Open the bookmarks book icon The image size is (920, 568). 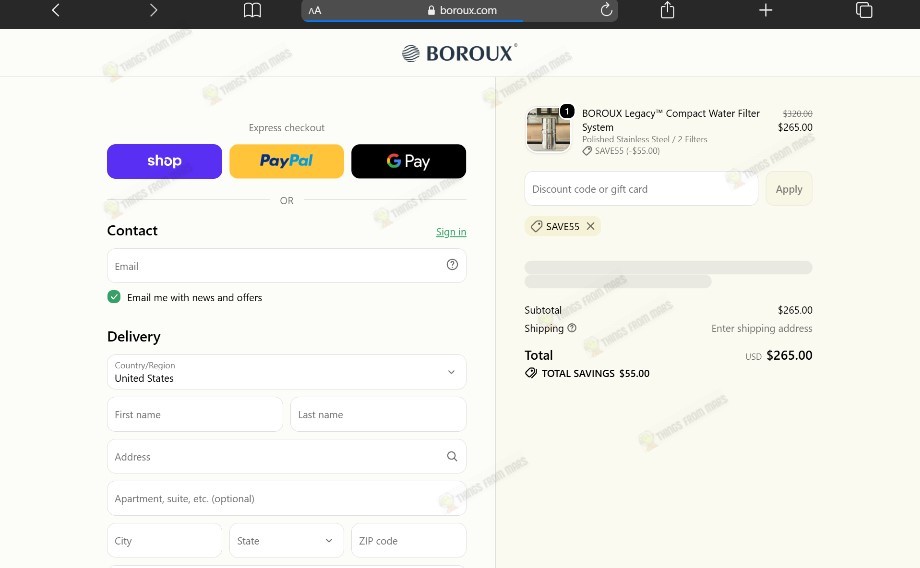click(252, 10)
